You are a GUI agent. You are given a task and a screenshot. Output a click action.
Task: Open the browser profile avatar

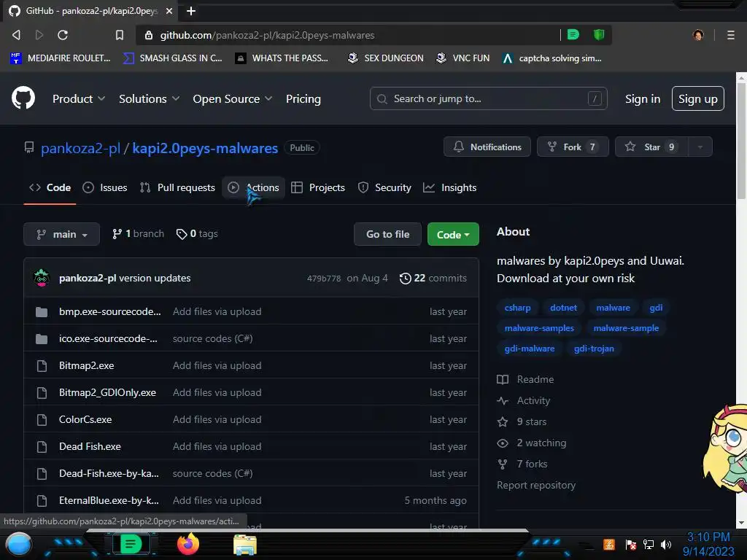pos(698,35)
